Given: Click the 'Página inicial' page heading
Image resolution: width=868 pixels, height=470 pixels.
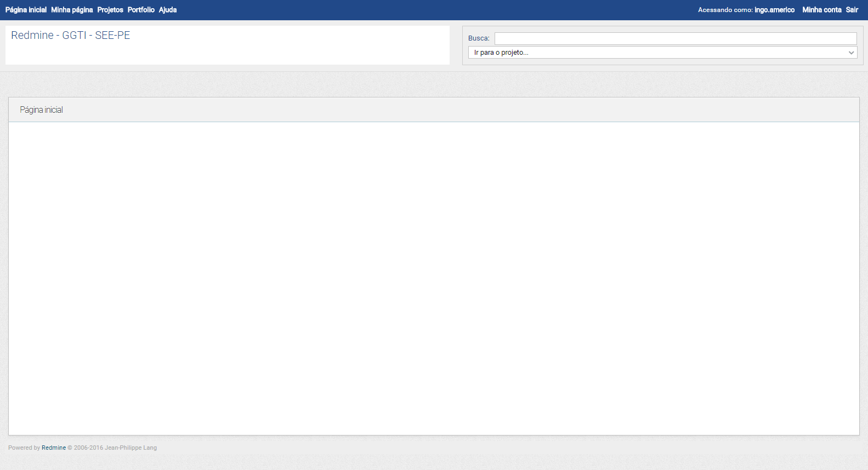Looking at the screenshot, I should [x=41, y=110].
